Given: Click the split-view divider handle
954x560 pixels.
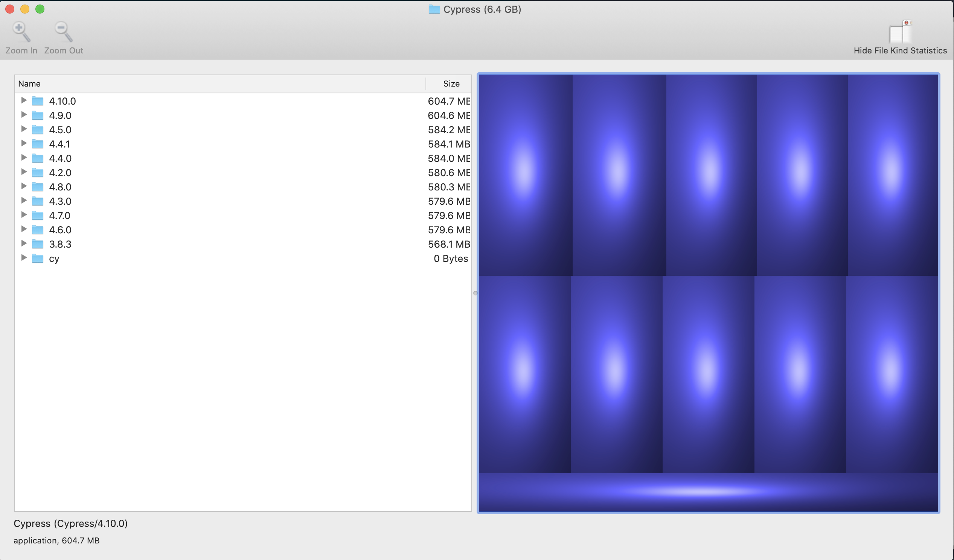Looking at the screenshot, I should point(475,293).
